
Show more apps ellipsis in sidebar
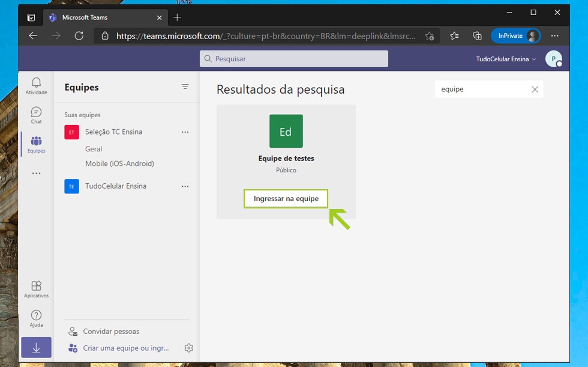[36, 174]
